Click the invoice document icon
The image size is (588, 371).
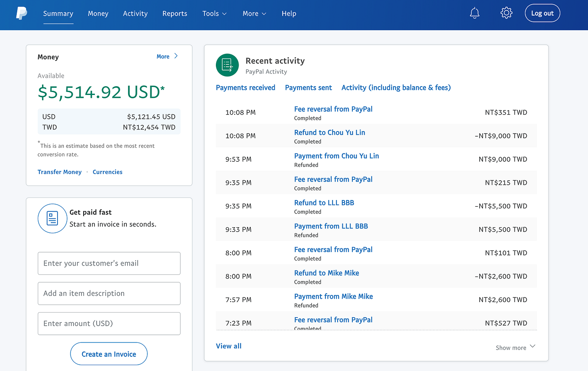(52, 218)
